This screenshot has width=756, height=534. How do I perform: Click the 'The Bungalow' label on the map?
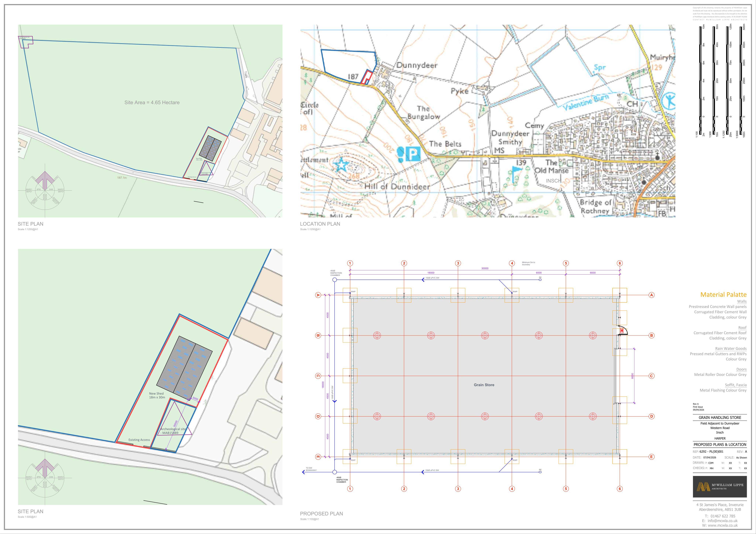point(423,113)
